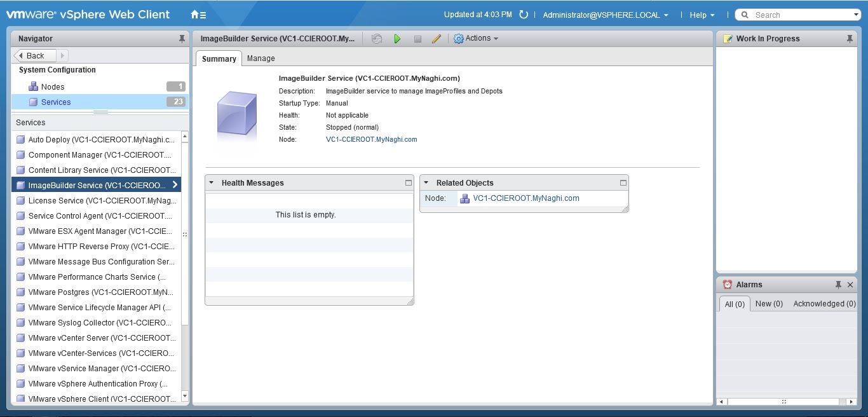Open the Help dropdown menu

(702, 15)
